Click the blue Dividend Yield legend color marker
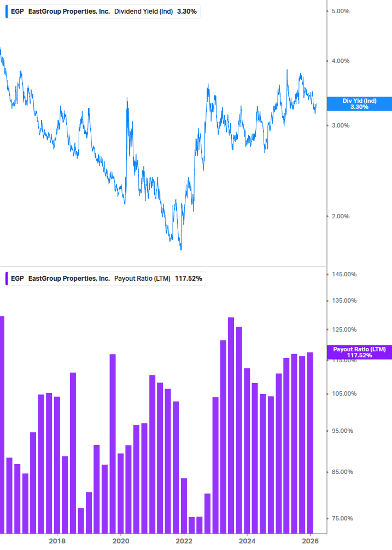 pyautogui.click(x=7, y=11)
